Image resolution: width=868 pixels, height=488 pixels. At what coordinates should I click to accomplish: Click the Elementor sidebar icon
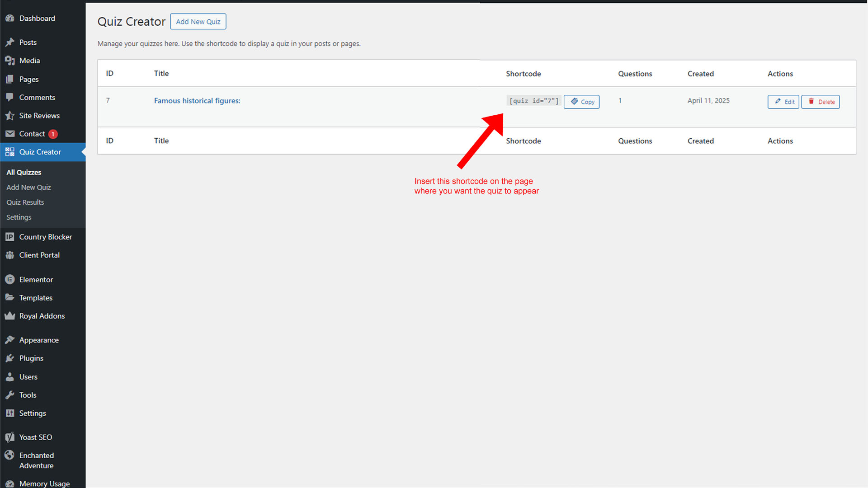pyautogui.click(x=10, y=279)
